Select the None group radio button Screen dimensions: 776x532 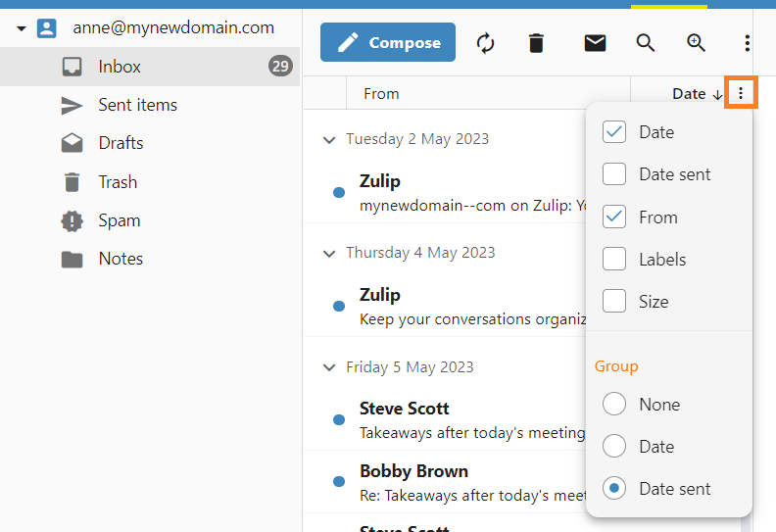614,405
